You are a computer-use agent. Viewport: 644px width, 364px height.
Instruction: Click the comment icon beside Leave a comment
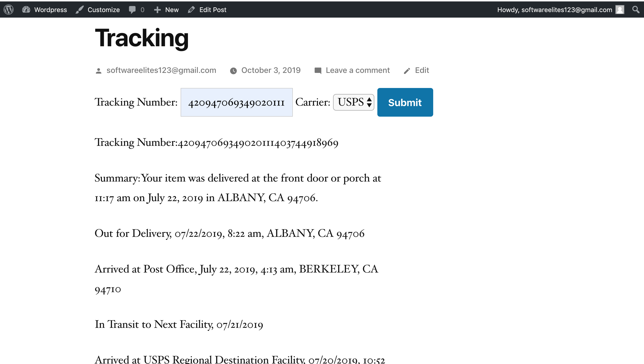point(318,71)
